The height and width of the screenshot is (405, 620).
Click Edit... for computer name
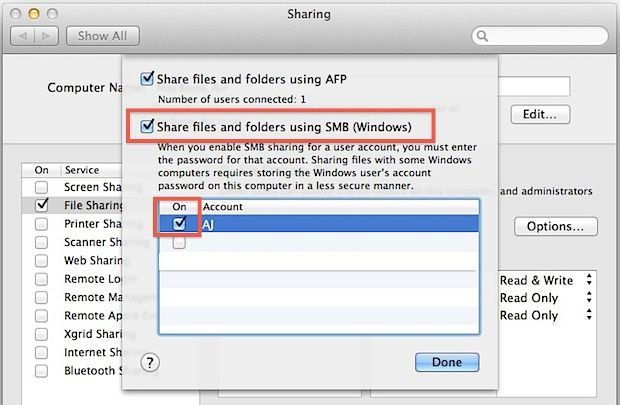[540, 114]
